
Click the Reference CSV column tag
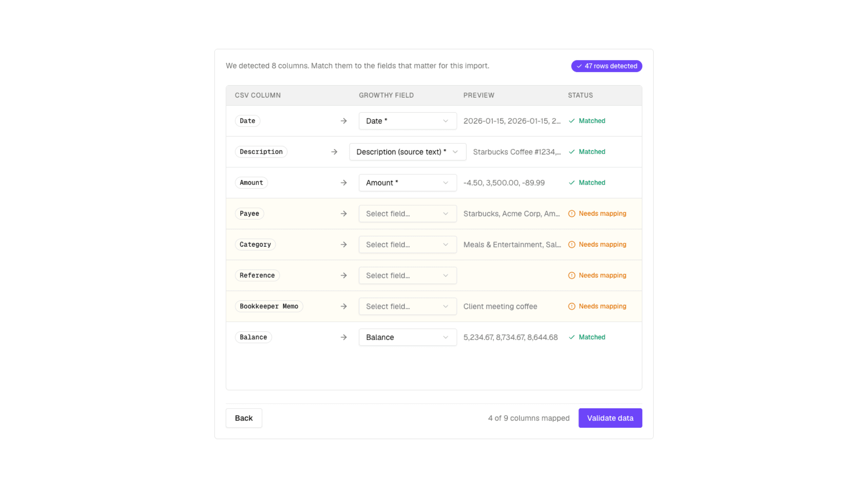257,276
